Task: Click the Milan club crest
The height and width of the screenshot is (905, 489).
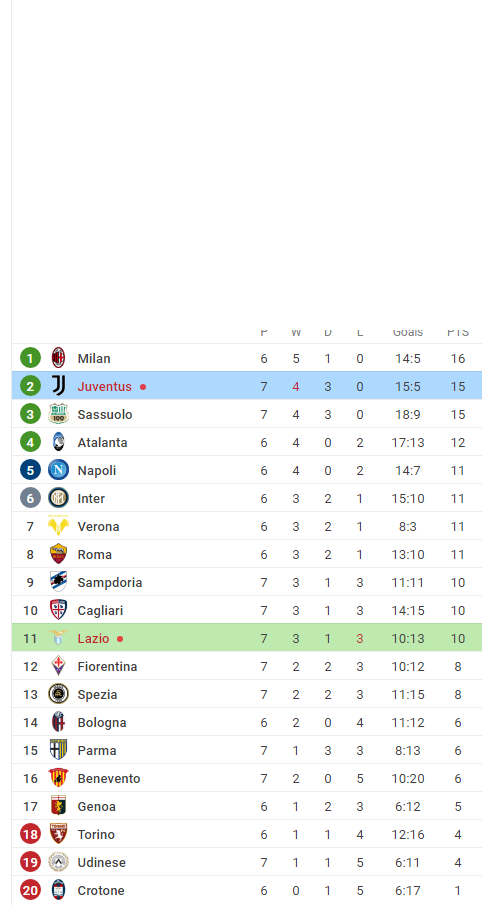Action: 58,358
